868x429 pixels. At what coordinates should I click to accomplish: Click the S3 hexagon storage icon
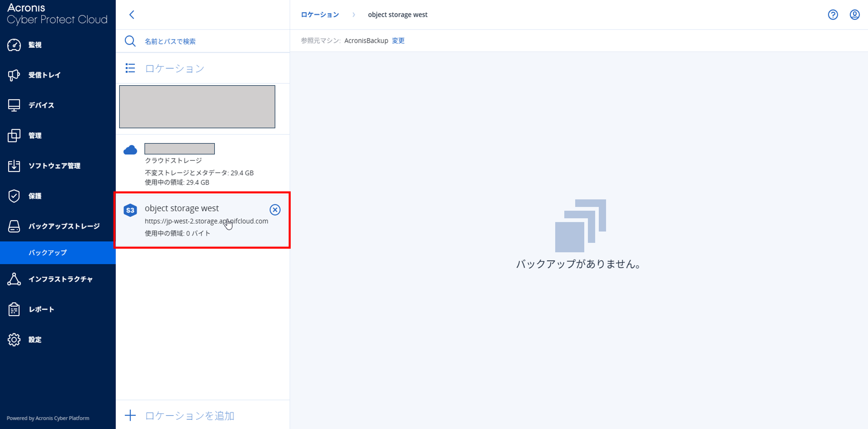point(130,210)
